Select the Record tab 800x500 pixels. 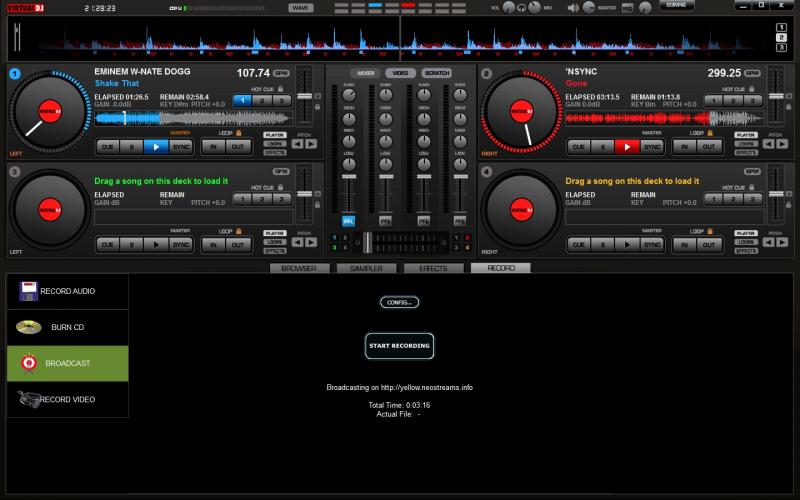click(501, 268)
